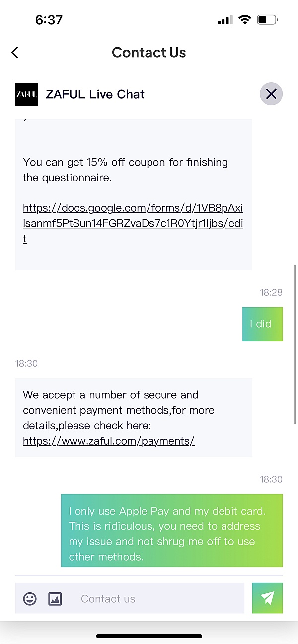Tap the home indicator bar
Image resolution: width=298 pixels, height=644 pixels.
[149, 636]
